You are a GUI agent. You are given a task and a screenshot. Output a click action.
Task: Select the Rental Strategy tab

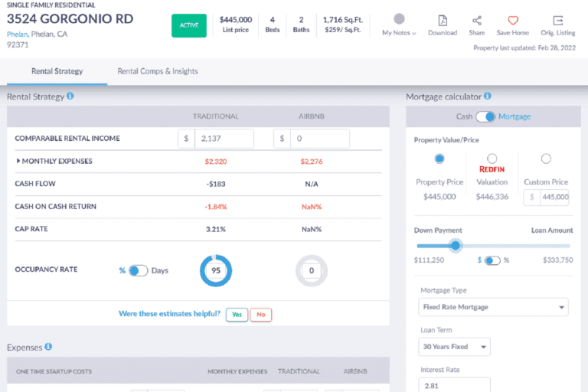[57, 71]
